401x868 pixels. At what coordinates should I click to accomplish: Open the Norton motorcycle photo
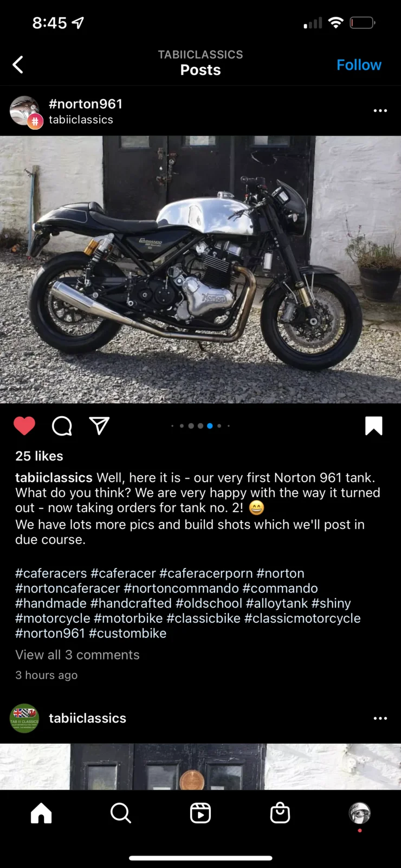pos(200,270)
